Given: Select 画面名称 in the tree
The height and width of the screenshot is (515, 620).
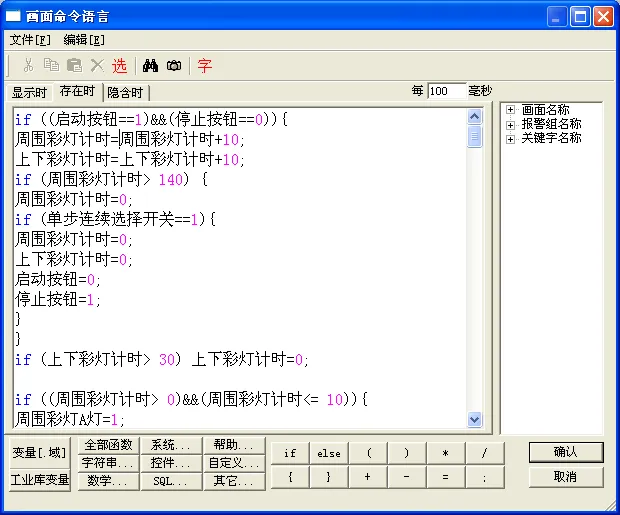Looking at the screenshot, I should pyautogui.click(x=545, y=110).
